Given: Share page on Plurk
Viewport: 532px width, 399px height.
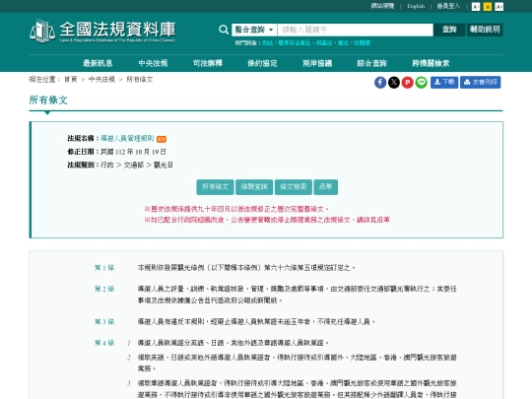Looking at the screenshot, I should (x=408, y=83).
